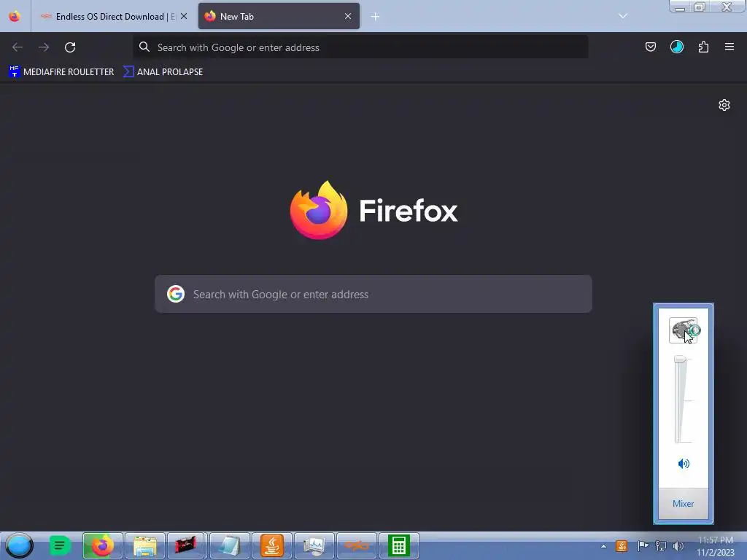747x560 pixels.
Task: Open the Firefox hamburger application menu
Action: (729, 47)
